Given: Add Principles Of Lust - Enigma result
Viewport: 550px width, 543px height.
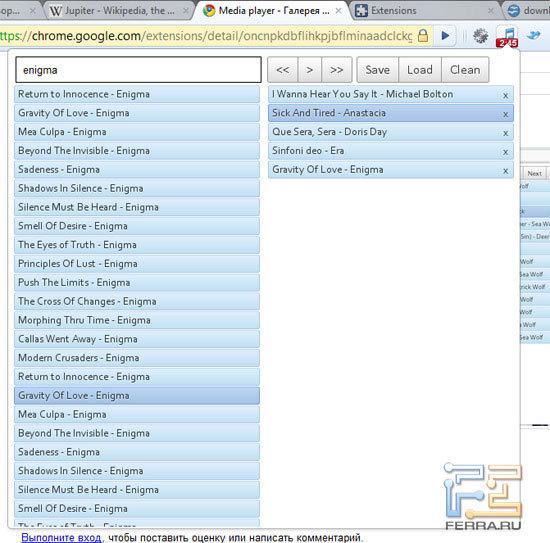Looking at the screenshot, I should [x=137, y=264].
